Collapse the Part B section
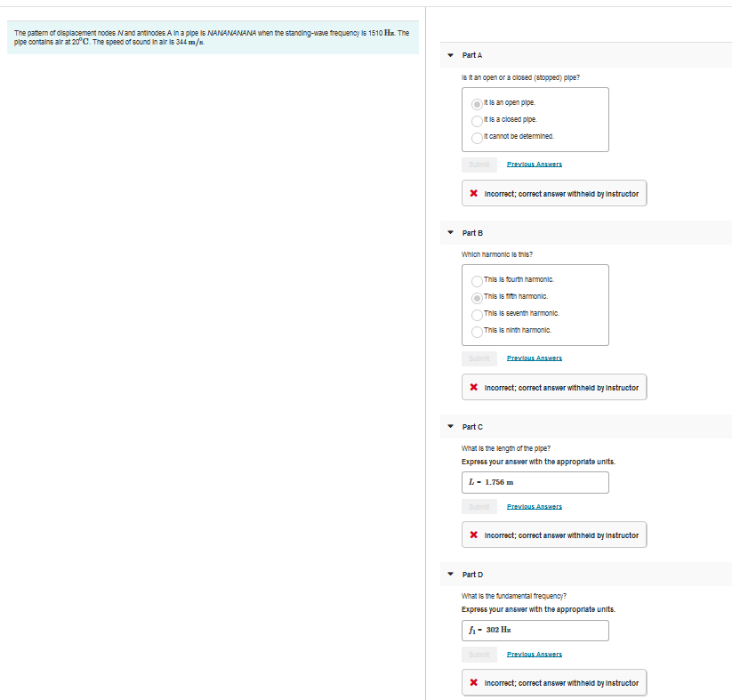 pos(451,232)
